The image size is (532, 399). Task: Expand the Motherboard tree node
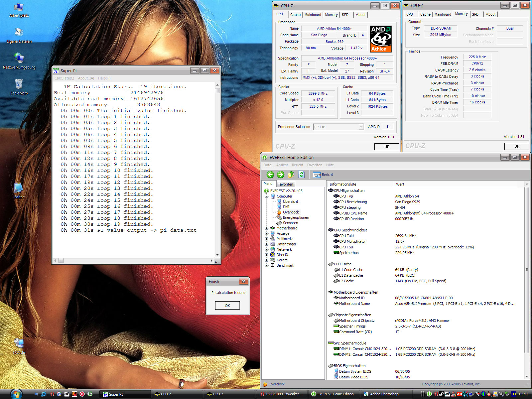266,228
